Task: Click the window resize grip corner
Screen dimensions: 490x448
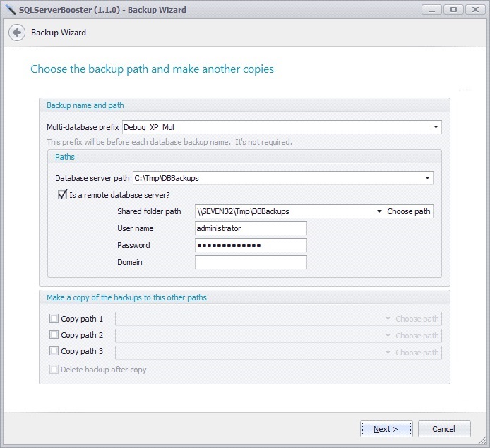Action: 482,440
